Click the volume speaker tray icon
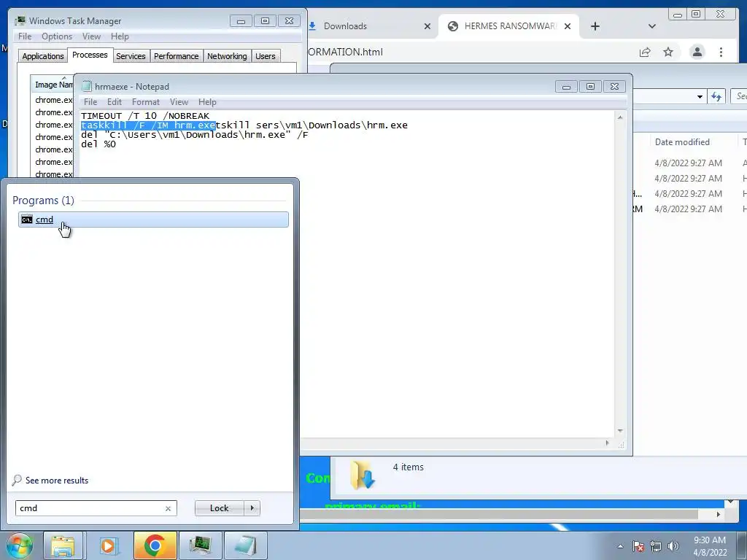Viewport: 747px width, 560px height. (673, 546)
